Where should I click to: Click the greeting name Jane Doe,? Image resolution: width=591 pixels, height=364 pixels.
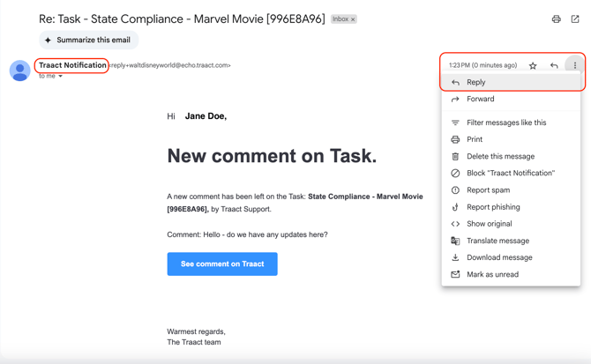tap(206, 116)
